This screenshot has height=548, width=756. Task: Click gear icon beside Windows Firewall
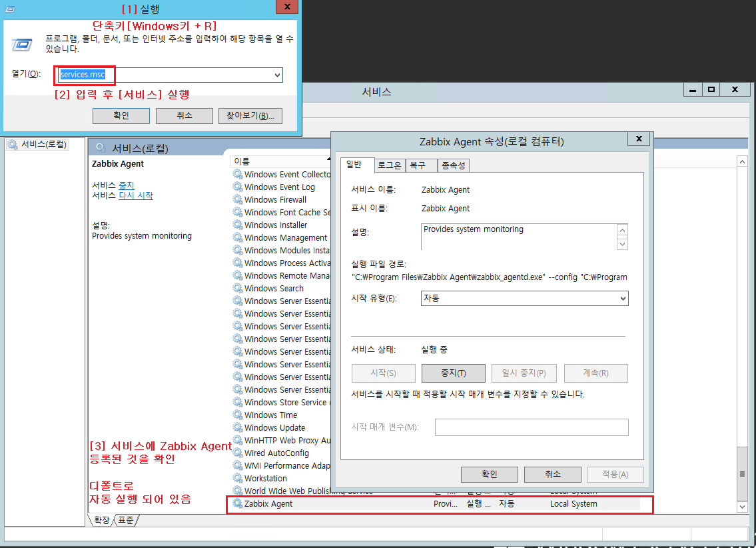coord(238,199)
